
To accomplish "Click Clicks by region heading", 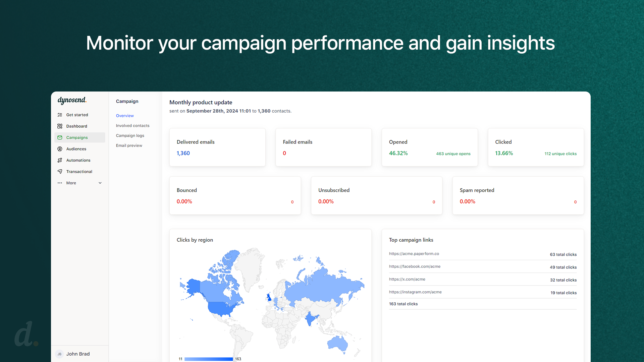I will (195, 240).
